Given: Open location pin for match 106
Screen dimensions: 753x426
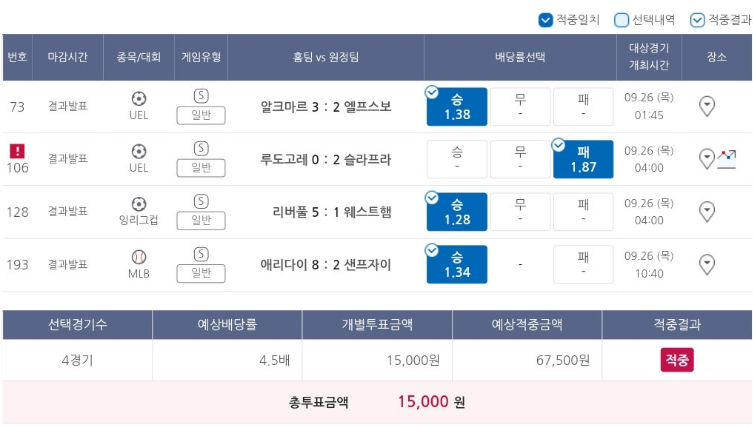Looking at the screenshot, I should 706,159.
